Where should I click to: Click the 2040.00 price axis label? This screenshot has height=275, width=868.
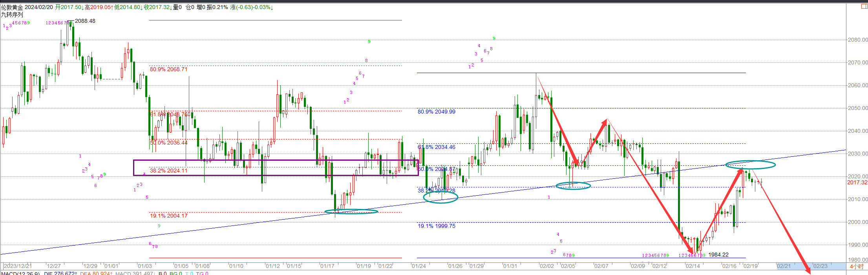[858, 131]
